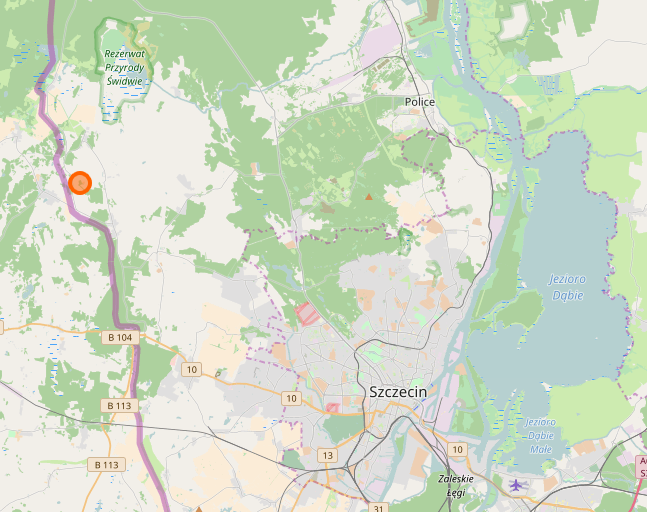Click the road 31 shield
The image size is (647, 512).
click(378, 508)
